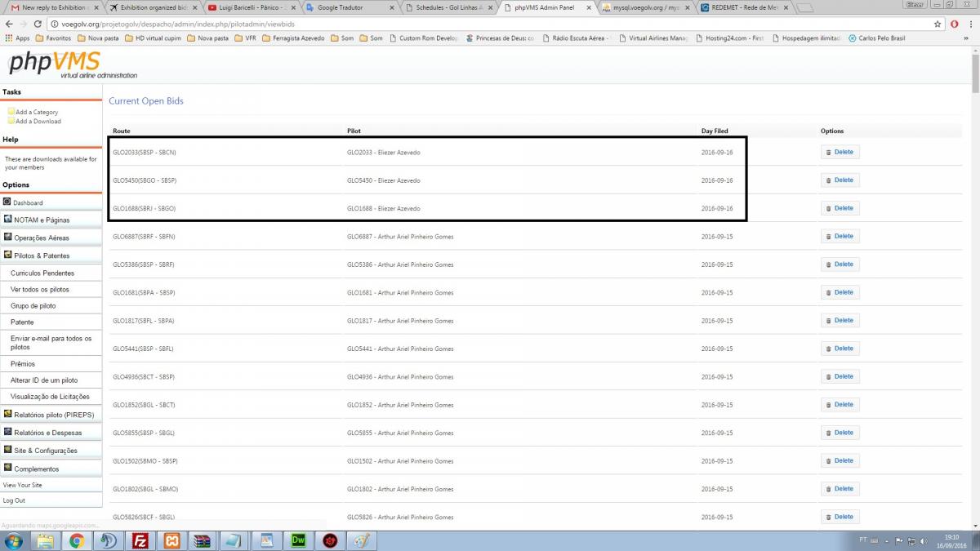Image resolution: width=980 pixels, height=551 pixels.
Task: Expand the Site & Configurações section
Action: (51, 451)
